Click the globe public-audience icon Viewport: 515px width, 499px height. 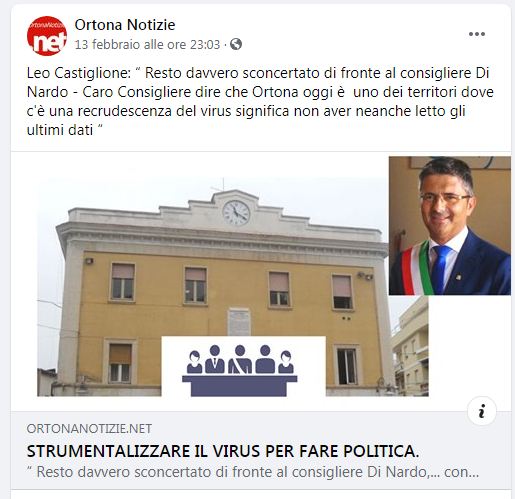click(236, 44)
